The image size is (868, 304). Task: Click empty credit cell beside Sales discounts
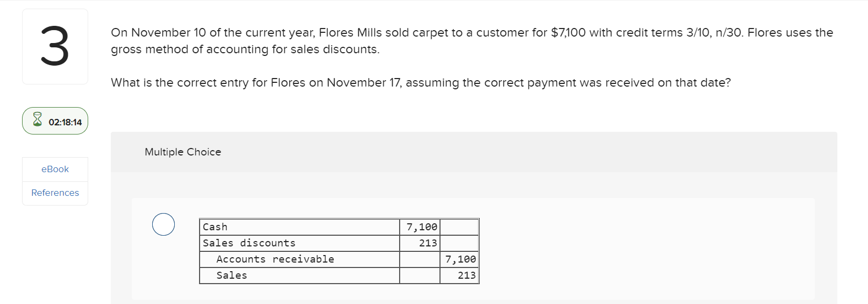coord(459,243)
